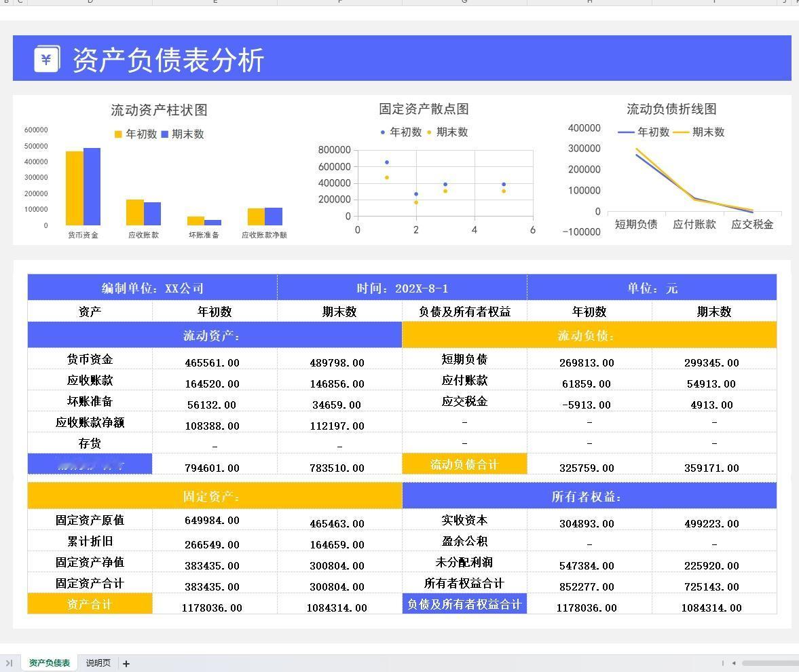Click the tall blue 货币资金 bar in the chart
Screen dimensions: 799x672
tap(92, 187)
